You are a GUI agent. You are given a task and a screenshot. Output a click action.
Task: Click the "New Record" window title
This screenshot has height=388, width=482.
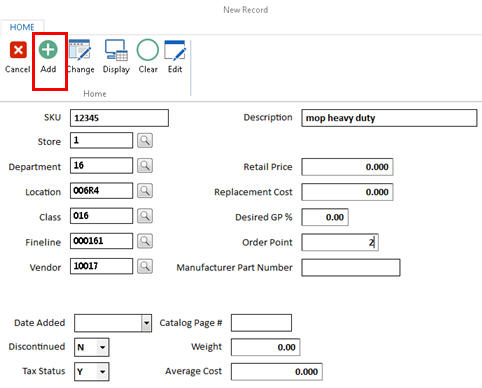(246, 10)
